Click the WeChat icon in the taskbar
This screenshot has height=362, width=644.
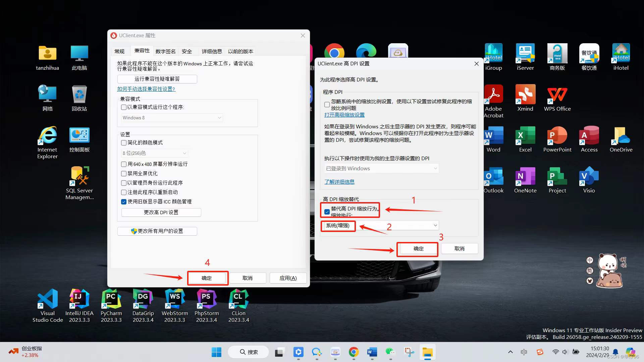390,352
